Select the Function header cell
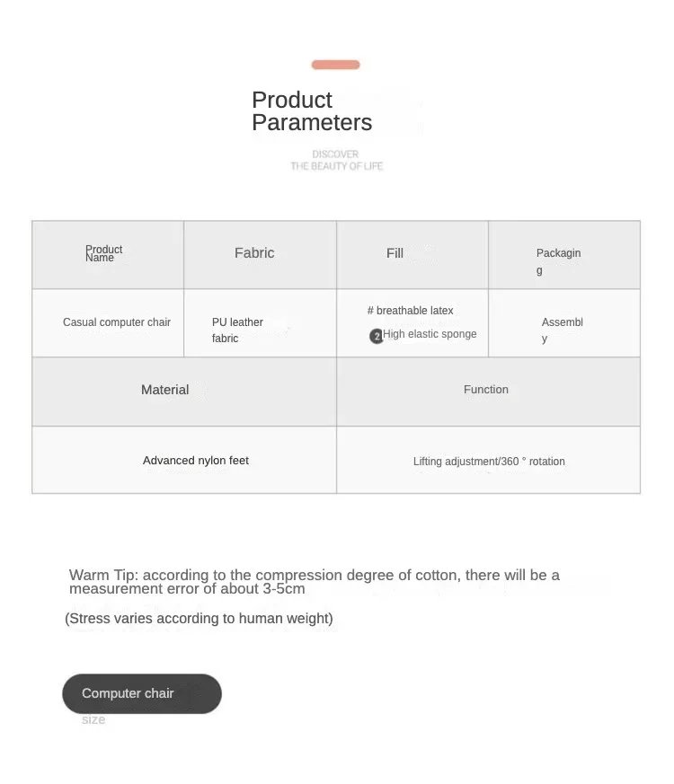 (x=488, y=391)
